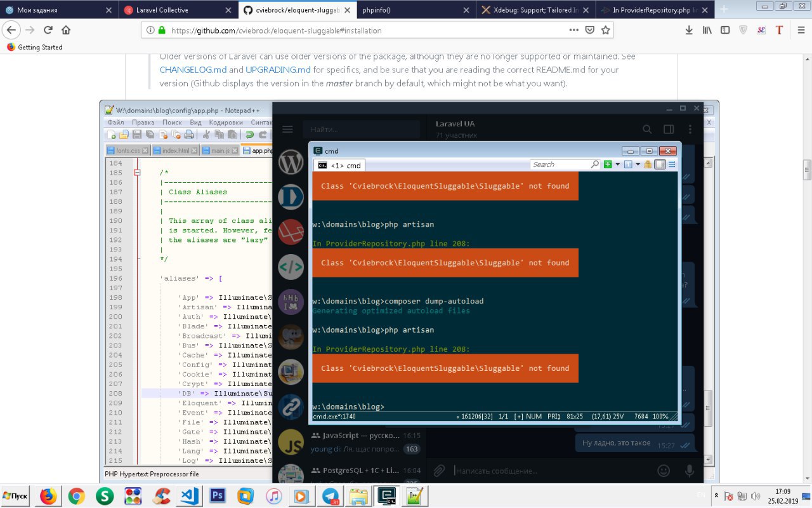812x508 pixels.
Task: Click the Пуск start button
Action: pos(16,496)
